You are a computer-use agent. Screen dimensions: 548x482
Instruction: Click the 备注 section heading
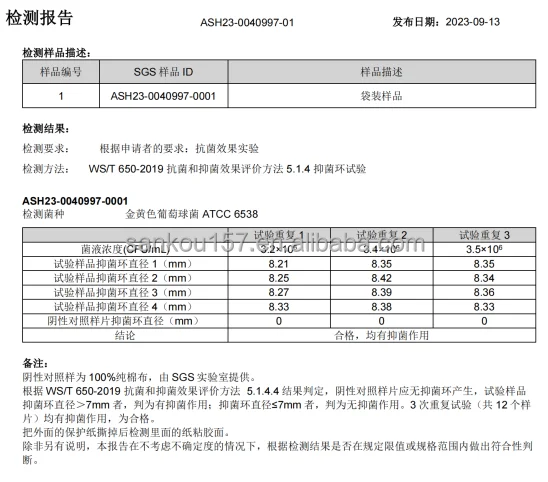35,363
